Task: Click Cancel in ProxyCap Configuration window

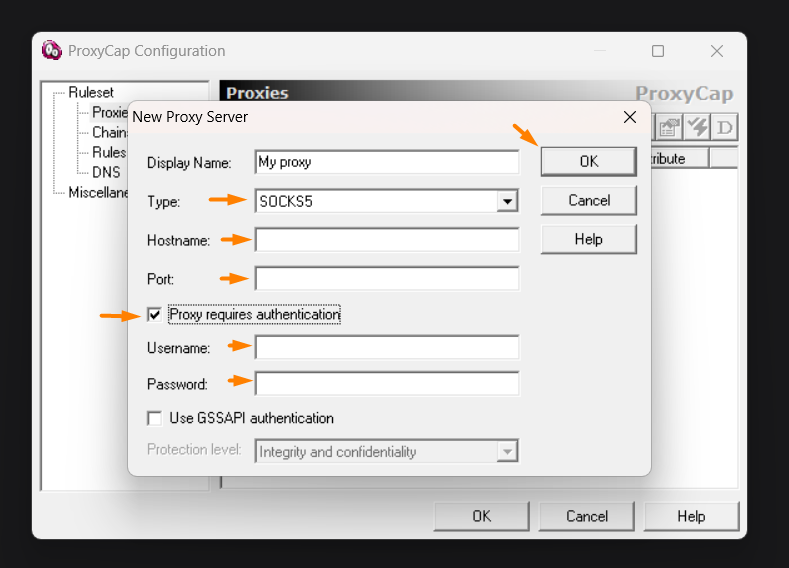Action: click(x=587, y=516)
